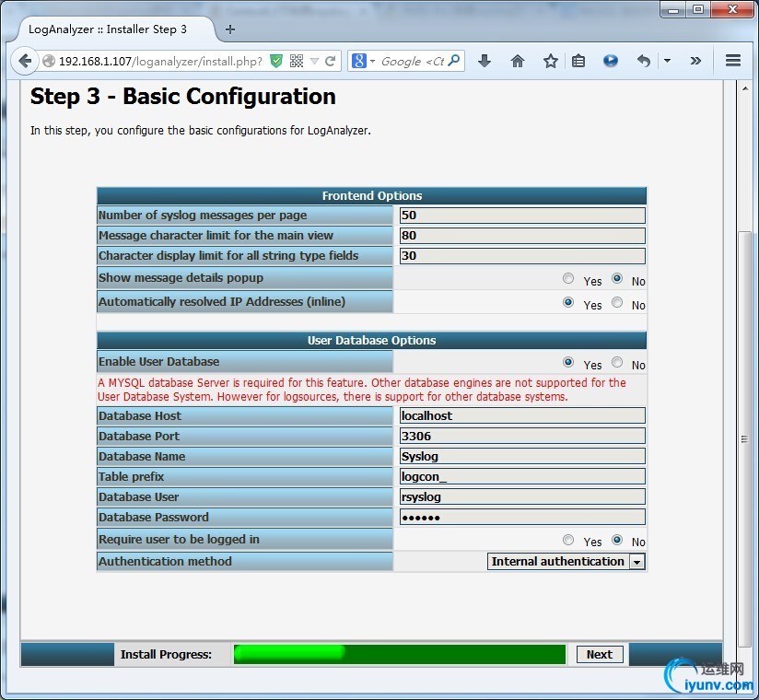Click the 'Enable User Database' label
The image size is (759, 700).
click(x=158, y=362)
